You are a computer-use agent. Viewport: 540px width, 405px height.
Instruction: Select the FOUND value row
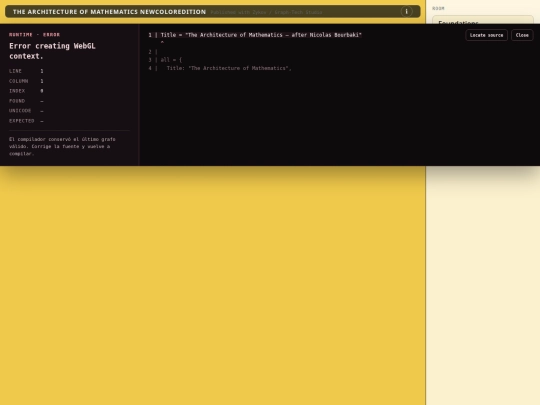point(69,101)
